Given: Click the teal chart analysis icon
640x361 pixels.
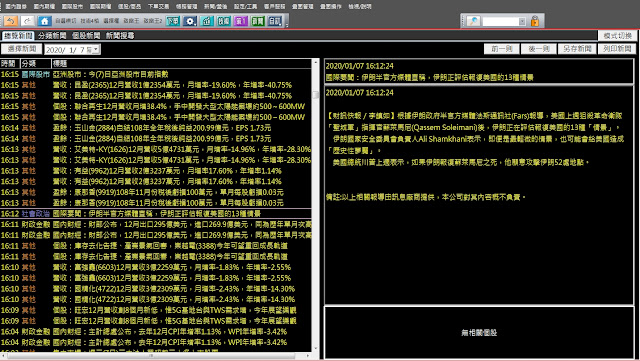Looking at the screenshot, I should pos(207,21).
